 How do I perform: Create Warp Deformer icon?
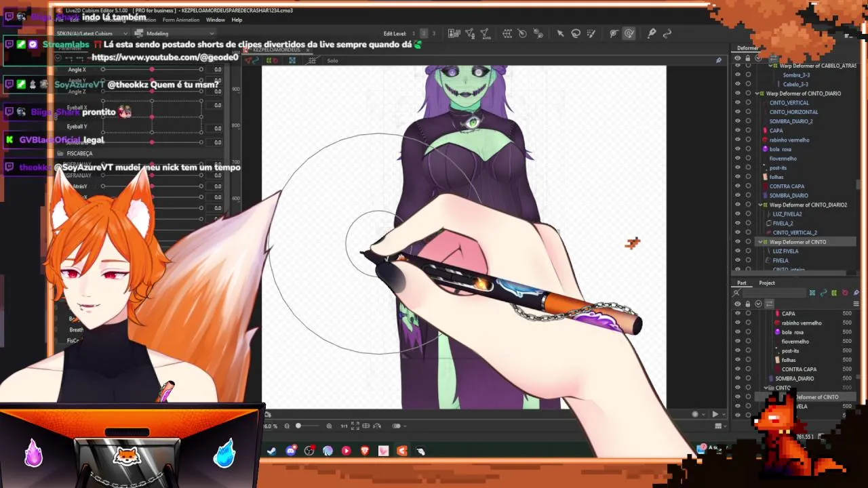click(507, 33)
